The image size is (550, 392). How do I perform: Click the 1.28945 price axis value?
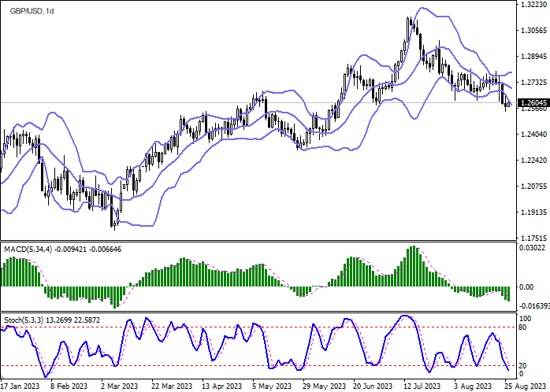[x=533, y=57]
